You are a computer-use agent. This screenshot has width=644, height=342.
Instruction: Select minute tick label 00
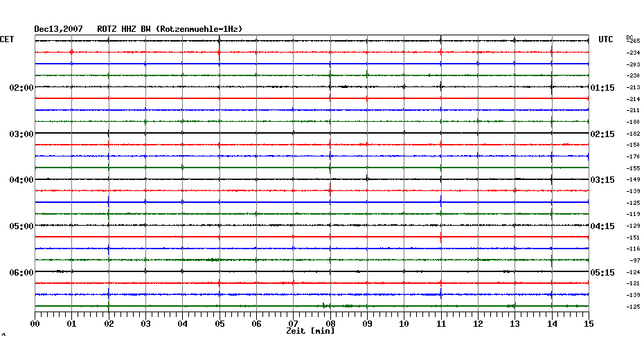click(x=35, y=324)
